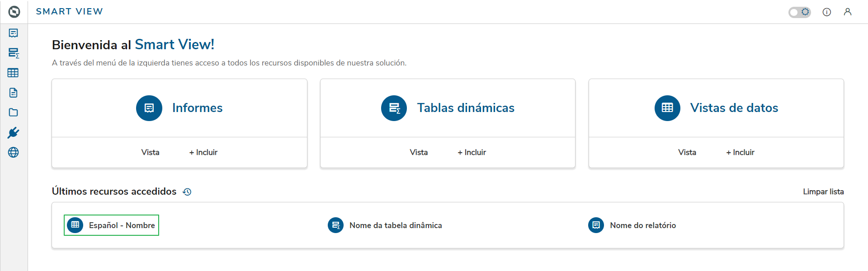The height and width of the screenshot is (271, 868).
Task: Click the Limpar lista link
Action: coord(823,192)
